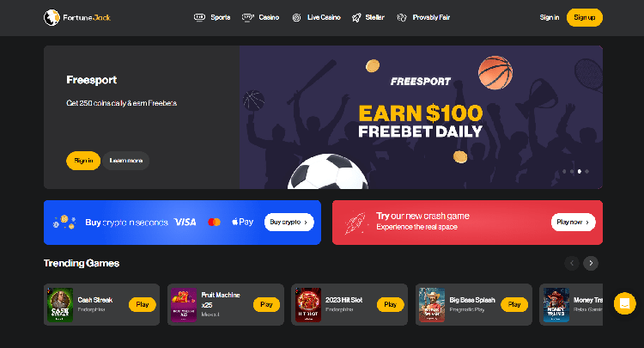This screenshot has width=644, height=348.
Task: Show next trending games with right arrow
Action: coord(591,263)
